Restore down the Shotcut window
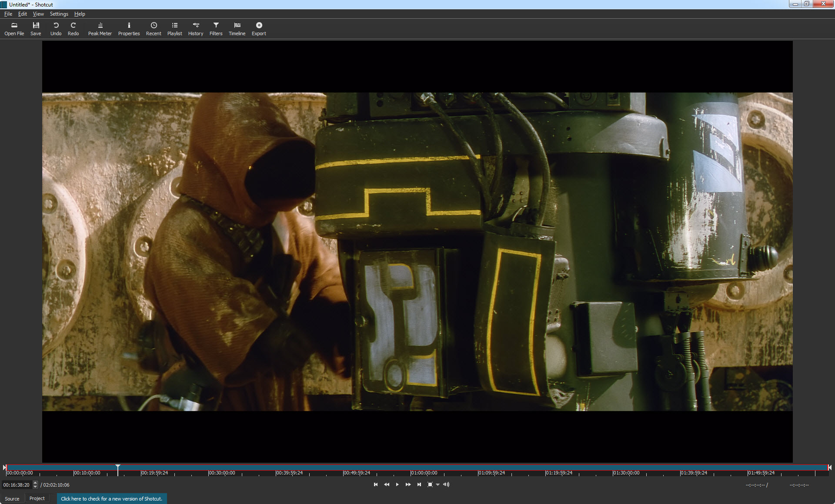This screenshot has height=504, width=835. 806,4
